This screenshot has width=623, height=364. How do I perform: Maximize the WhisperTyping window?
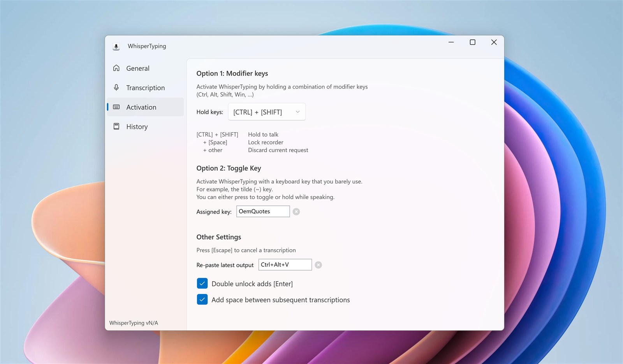tap(472, 42)
